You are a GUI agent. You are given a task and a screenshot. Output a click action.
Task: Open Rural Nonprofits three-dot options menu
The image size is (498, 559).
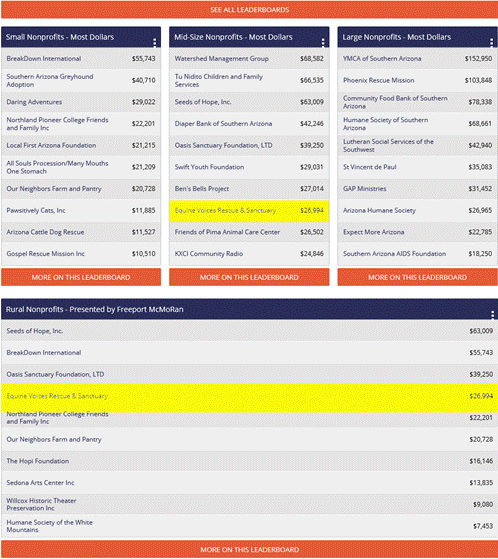(492, 315)
